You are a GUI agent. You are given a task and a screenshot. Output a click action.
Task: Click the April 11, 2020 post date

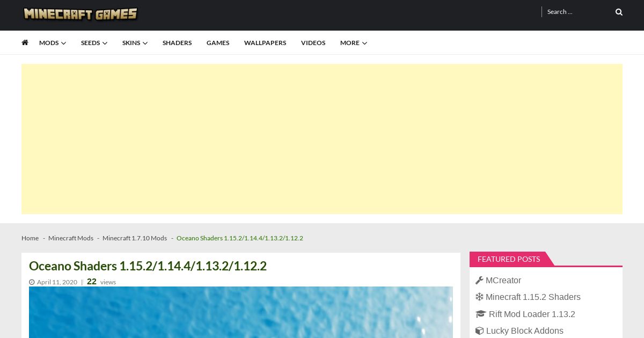(x=57, y=282)
